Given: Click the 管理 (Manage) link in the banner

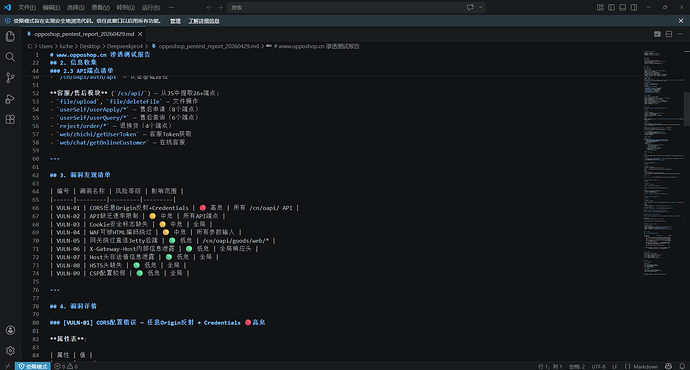Looking at the screenshot, I should coord(175,21).
